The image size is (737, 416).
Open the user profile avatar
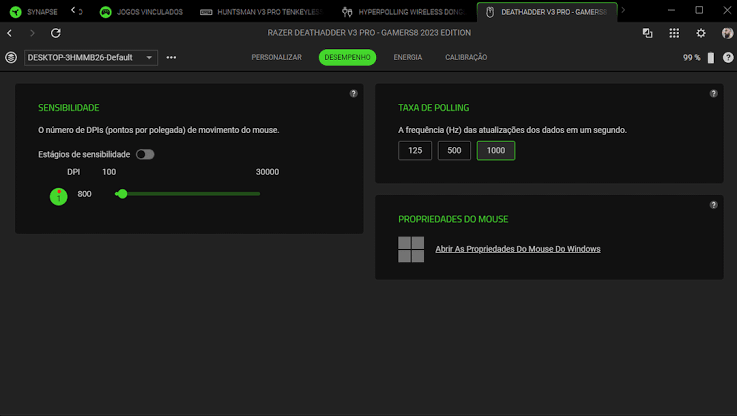727,33
